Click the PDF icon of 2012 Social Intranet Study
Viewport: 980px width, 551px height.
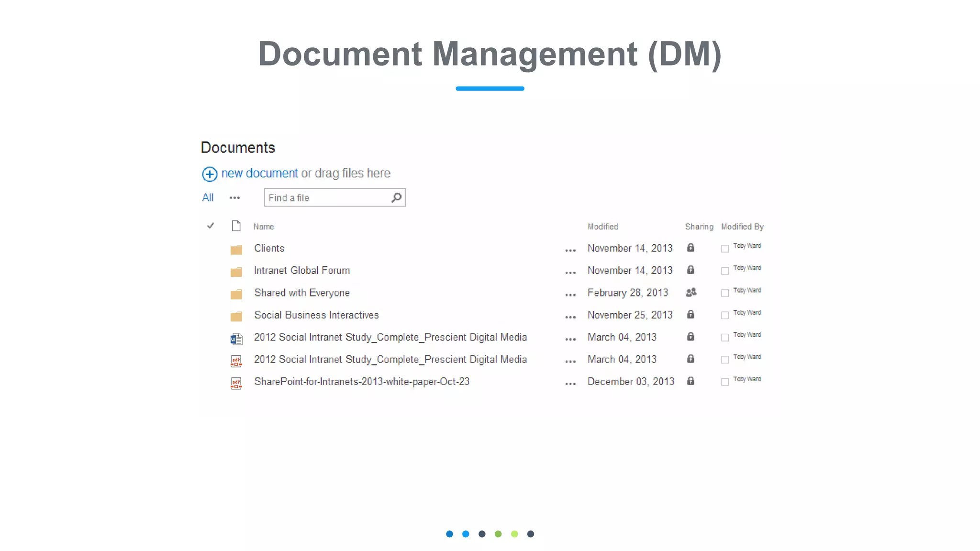(x=236, y=361)
